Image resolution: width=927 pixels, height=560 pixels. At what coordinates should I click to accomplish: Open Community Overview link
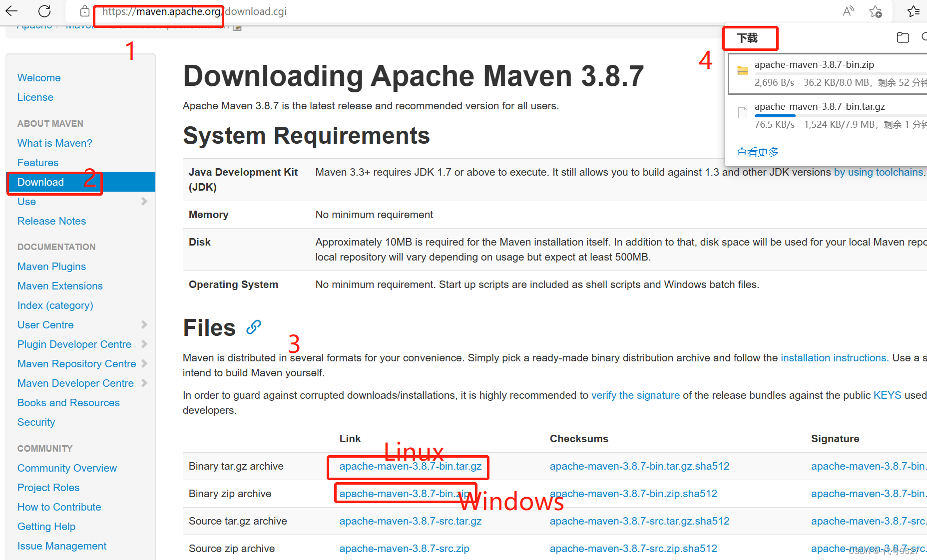coord(67,468)
